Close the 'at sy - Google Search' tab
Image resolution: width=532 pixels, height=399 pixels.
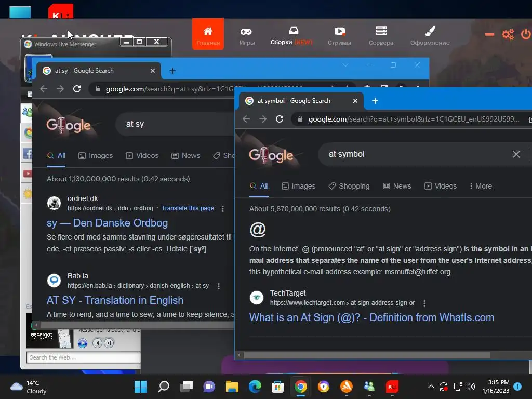click(x=153, y=71)
